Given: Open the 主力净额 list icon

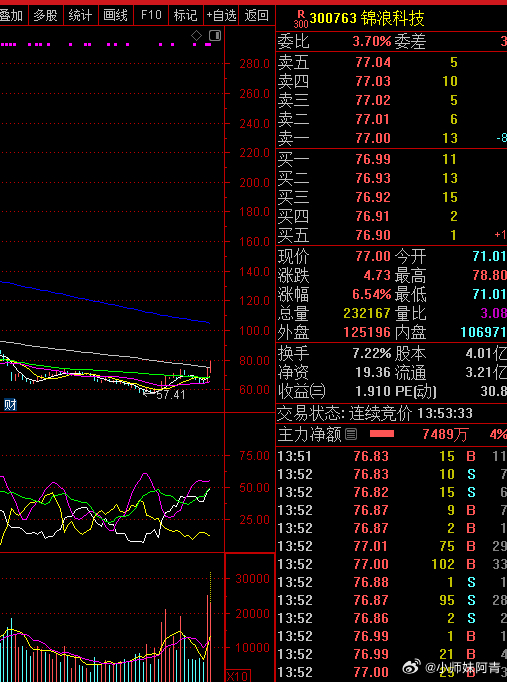Looking at the screenshot, I should 351,434.
